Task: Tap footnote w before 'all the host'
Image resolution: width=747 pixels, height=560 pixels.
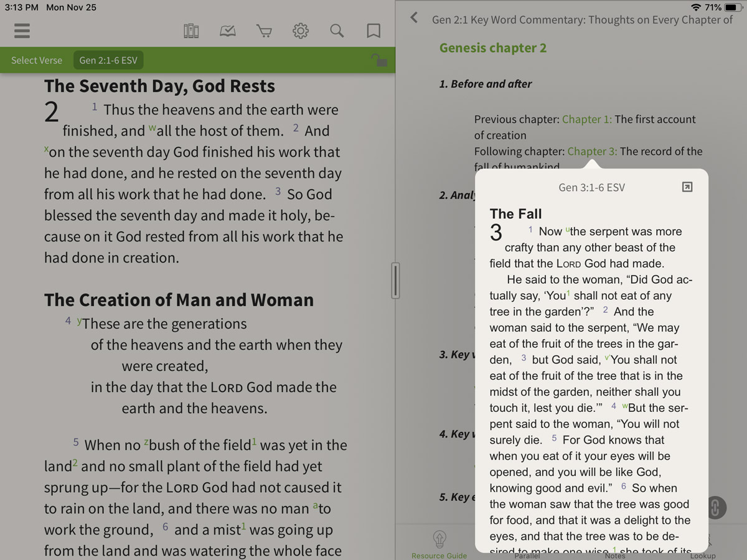Action: pyautogui.click(x=153, y=128)
